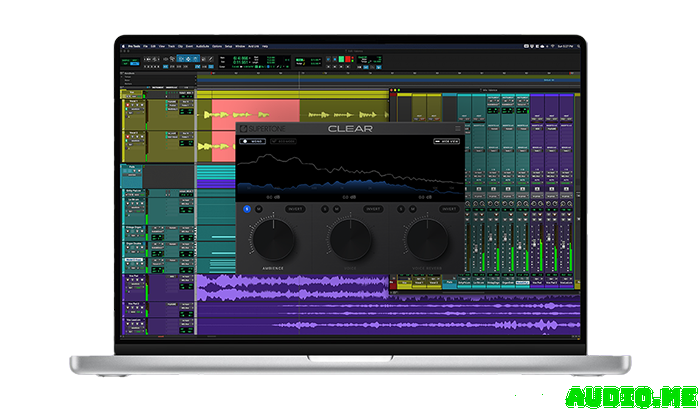
Task: Toggle Voice Reverb mute M button
Action: coord(412,209)
